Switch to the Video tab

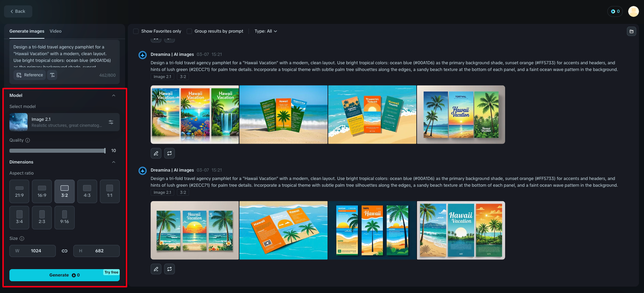pos(55,31)
